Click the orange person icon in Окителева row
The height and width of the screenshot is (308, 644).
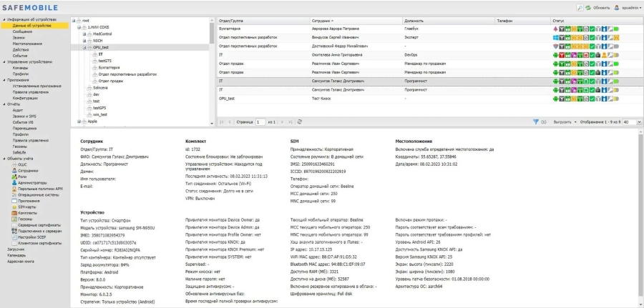[605, 55]
